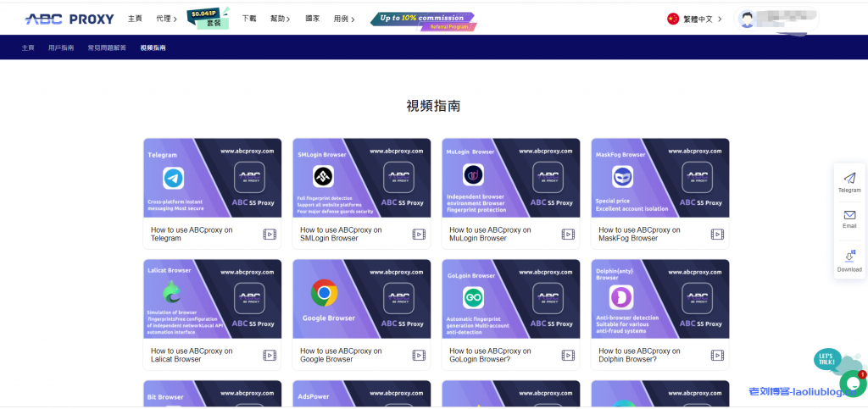This screenshot has width=868, height=409.
Task: Click video play icon for Google Browser guide
Action: pos(419,356)
